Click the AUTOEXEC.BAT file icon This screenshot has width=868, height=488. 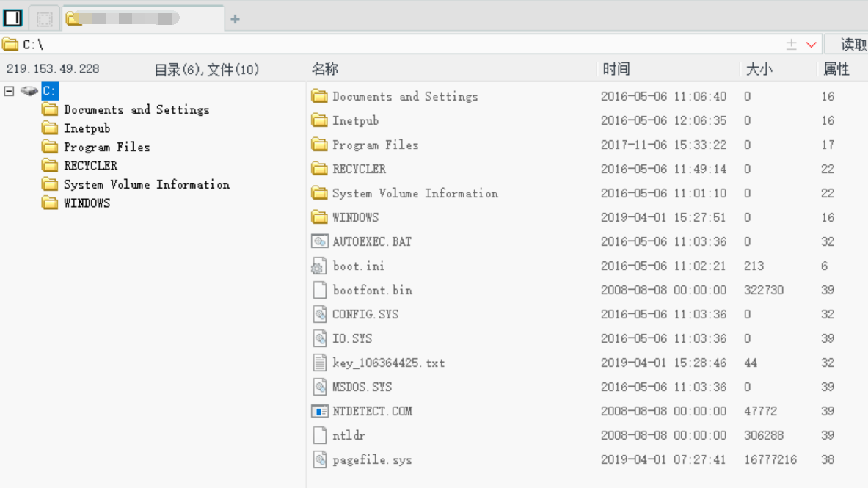pyautogui.click(x=319, y=241)
